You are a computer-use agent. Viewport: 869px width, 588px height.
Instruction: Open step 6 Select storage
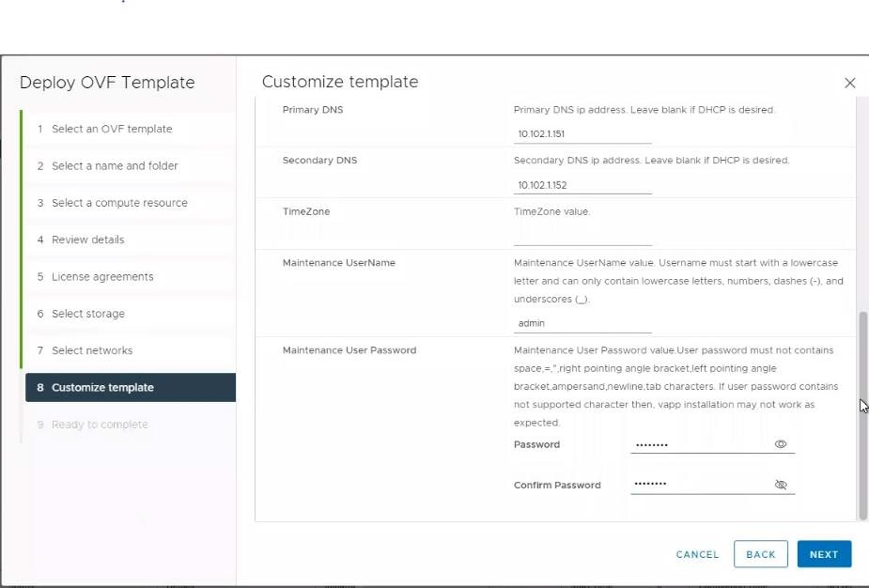[x=131, y=314]
